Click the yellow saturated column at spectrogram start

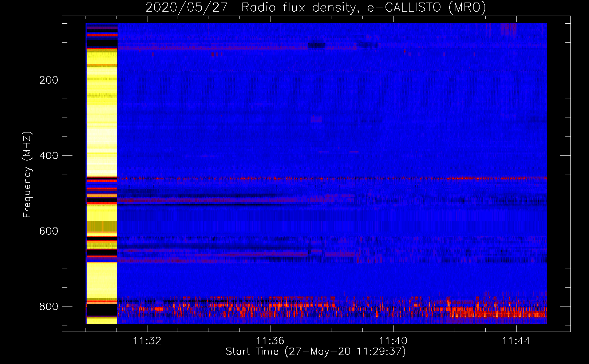click(x=102, y=174)
